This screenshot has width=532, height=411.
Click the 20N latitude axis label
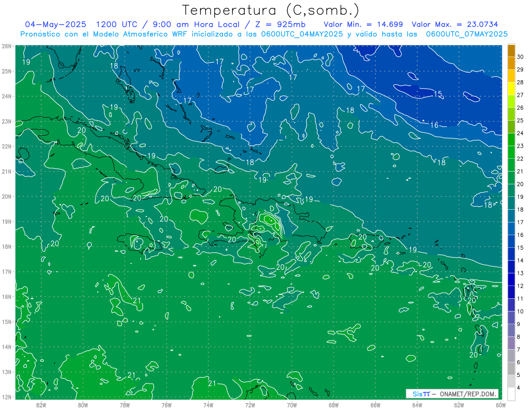click(x=6, y=196)
